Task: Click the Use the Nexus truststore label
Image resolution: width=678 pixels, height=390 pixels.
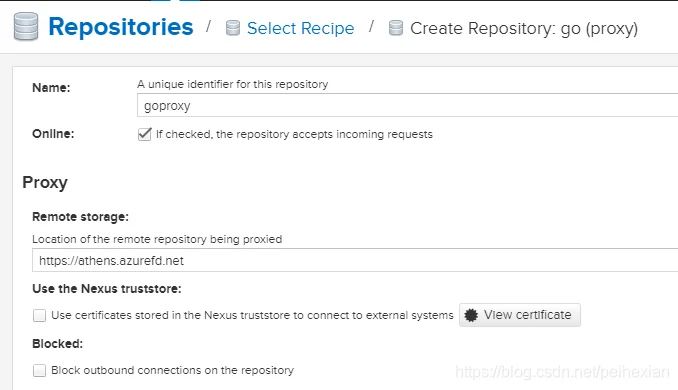Action: point(107,289)
